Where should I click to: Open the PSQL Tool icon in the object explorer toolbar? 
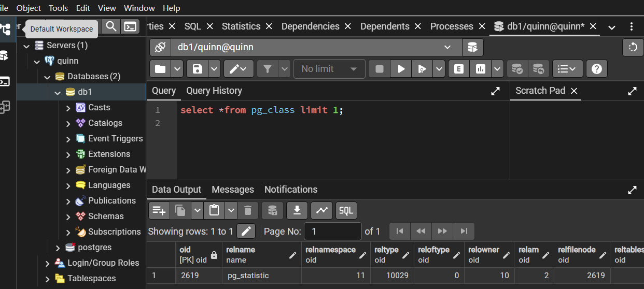pyautogui.click(x=130, y=26)
